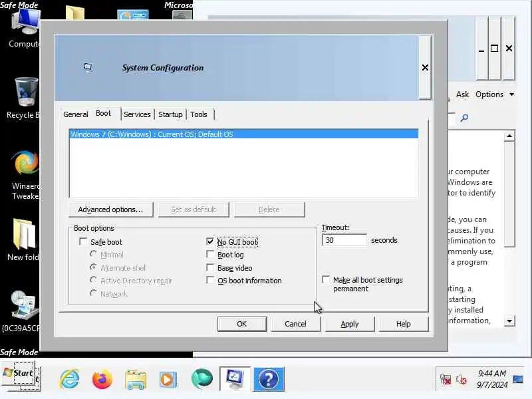The image size is (532, 399).
Task: Select the Alternate shell radio button
Action: pos(93,267)
